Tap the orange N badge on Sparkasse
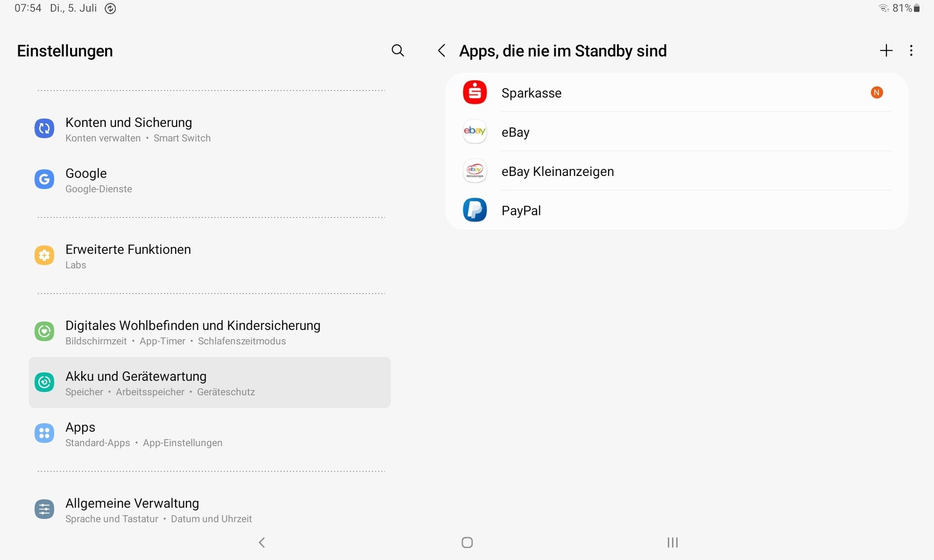Screen dimensions: 934x560 coord(877,92)
